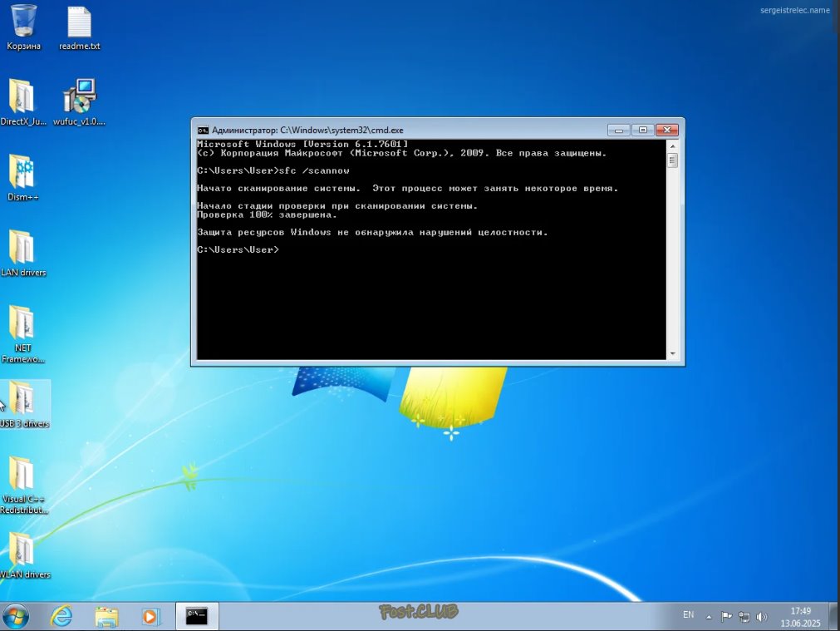Screen dimensions: 840x631
Task: Open Windows Explorer from the taskbar
Action: click(106, 617)
